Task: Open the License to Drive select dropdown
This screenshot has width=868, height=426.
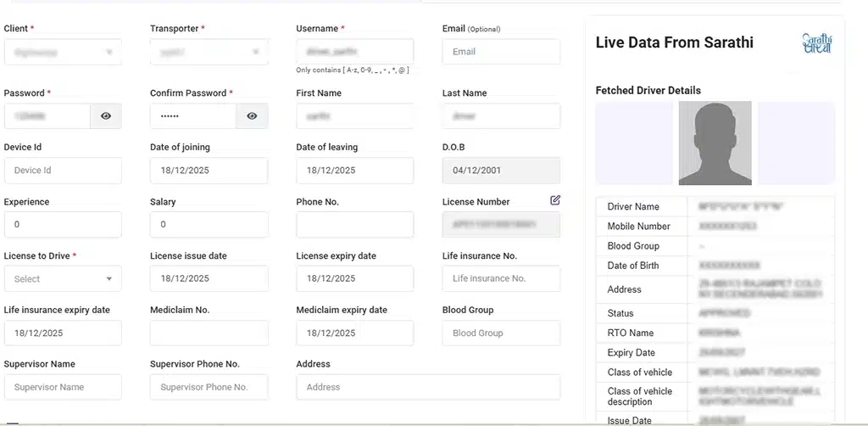Action: [x=63, y=278]
